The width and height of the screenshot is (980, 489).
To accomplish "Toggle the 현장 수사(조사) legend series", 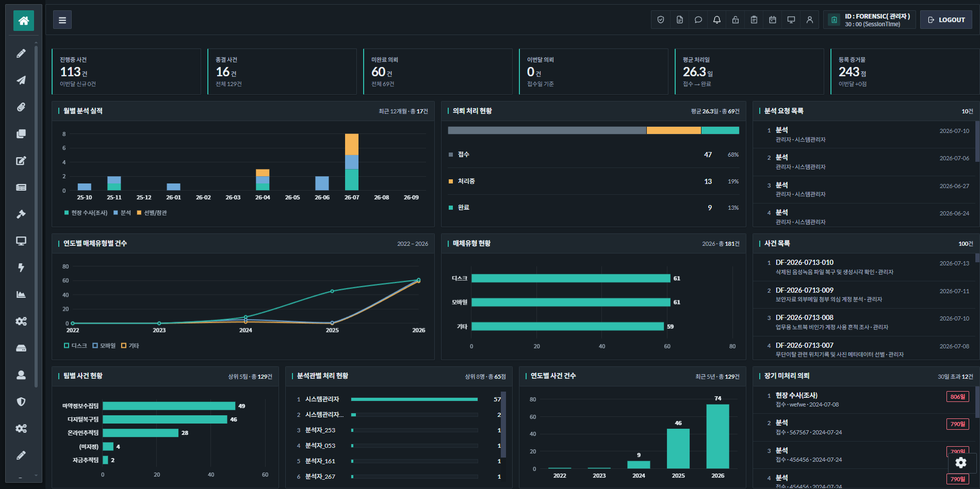I will click(86, 213).
